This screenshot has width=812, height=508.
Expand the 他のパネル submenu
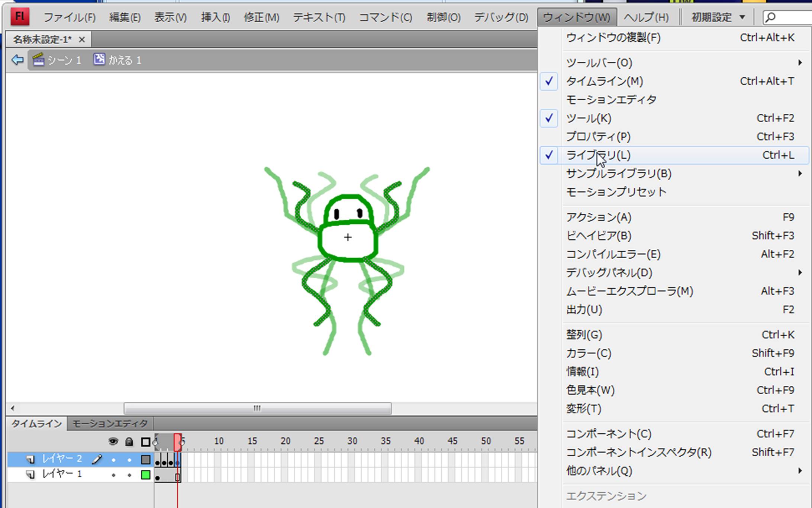[599, 471]
